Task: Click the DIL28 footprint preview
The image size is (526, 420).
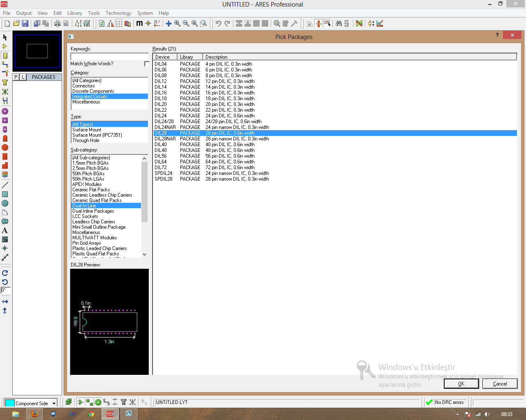Action: [109, 321]
